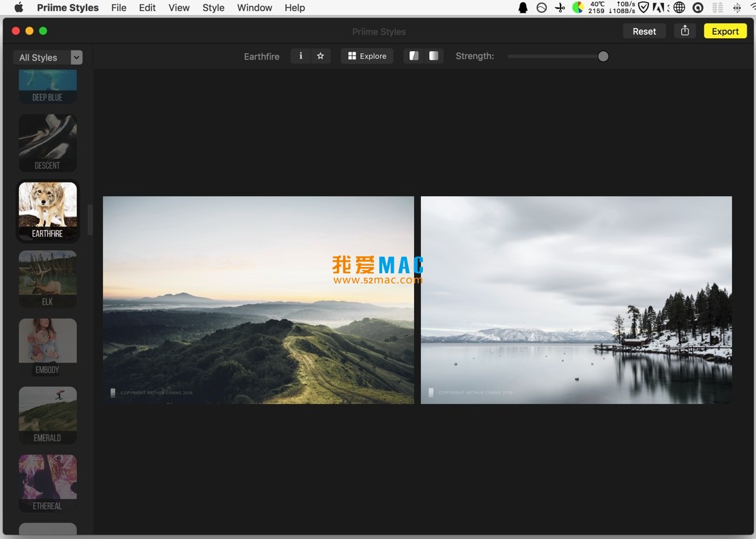The image size is (756, 539).
Task: Open the Priime Styles app menu
Action: 67,7
